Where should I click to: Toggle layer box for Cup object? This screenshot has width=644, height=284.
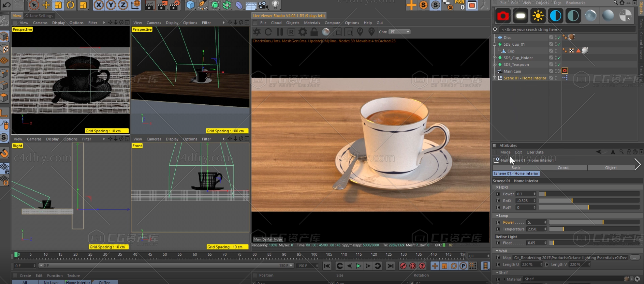pos(551,51)
